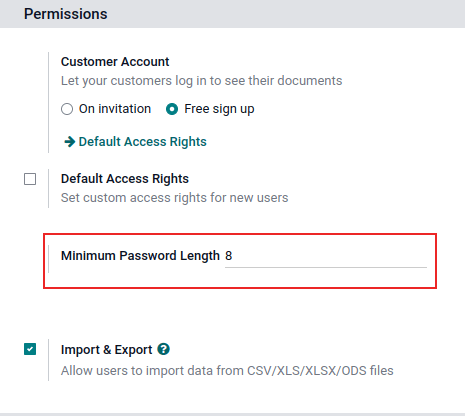This screenshot has width=465, height=416.
Task: Click the Import & Export setting title
Action: click(x=106, y=350)
